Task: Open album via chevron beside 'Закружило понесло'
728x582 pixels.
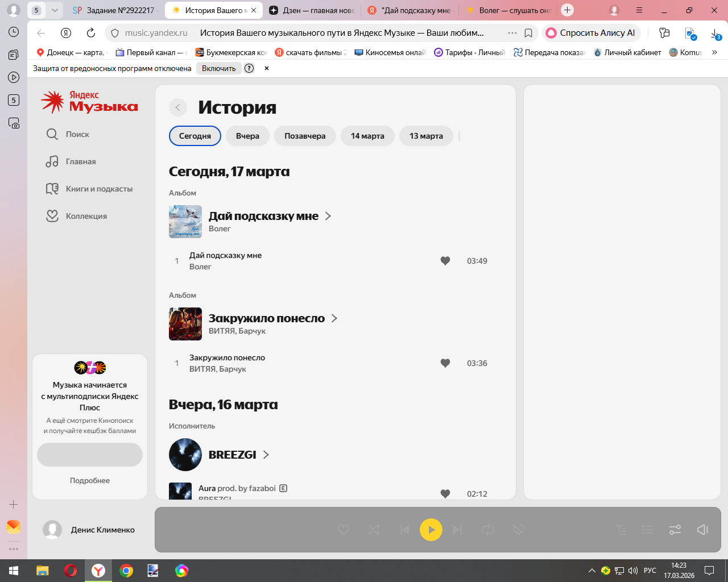Action: [334, 318]
